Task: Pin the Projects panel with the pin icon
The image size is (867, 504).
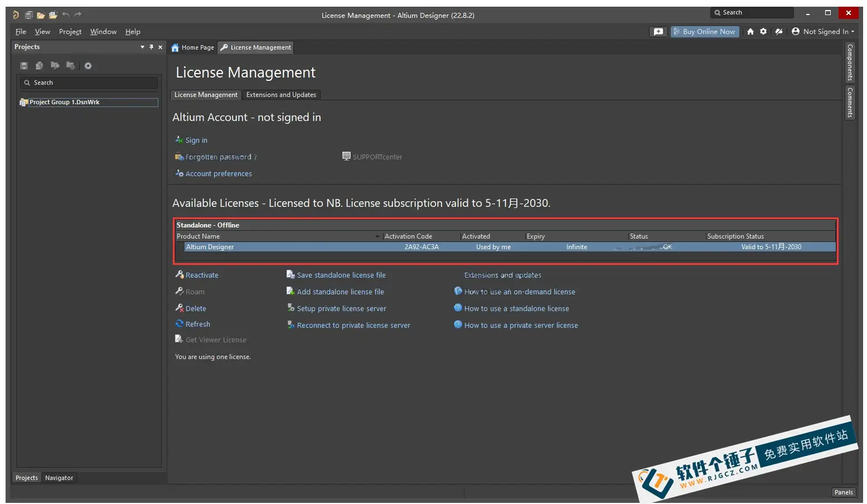Action: click(151, 47)
